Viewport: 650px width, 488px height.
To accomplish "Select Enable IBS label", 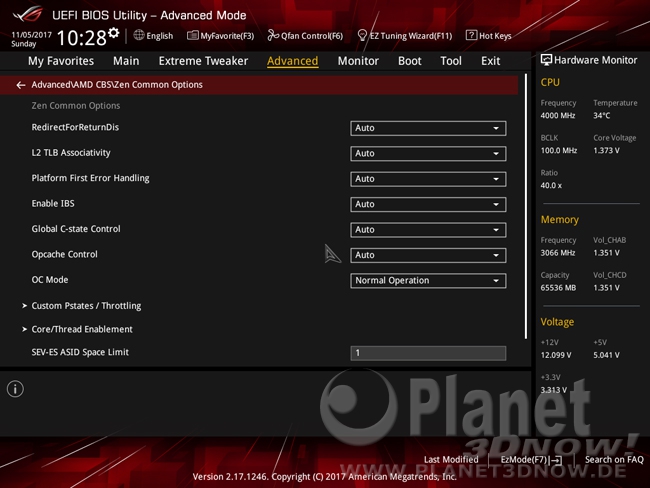I will [x=53, y=204].
